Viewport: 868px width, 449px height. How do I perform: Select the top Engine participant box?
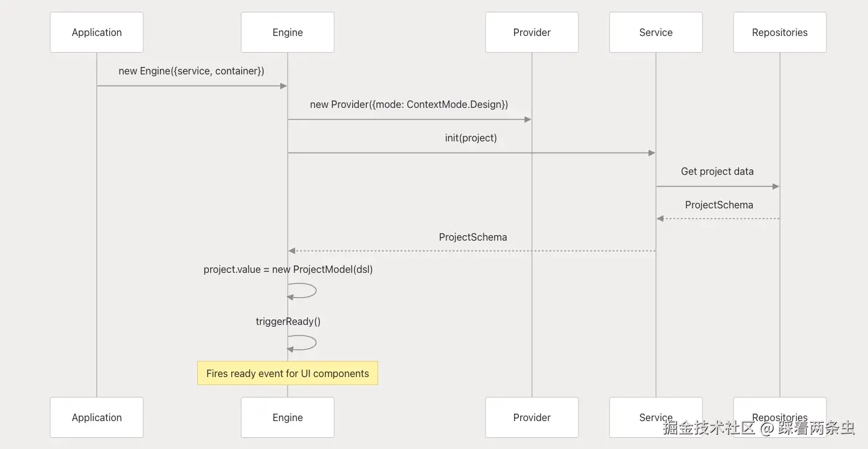(x=288, y=32)
